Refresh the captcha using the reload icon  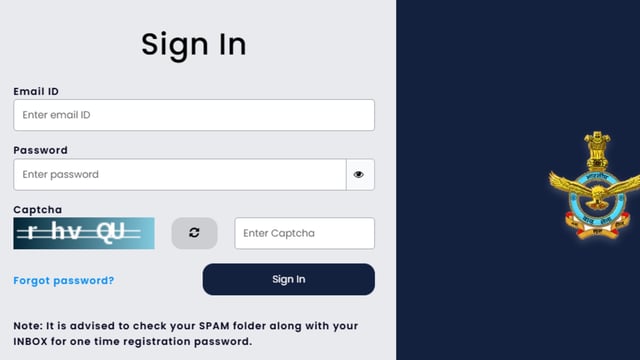[x=194, y=233]
